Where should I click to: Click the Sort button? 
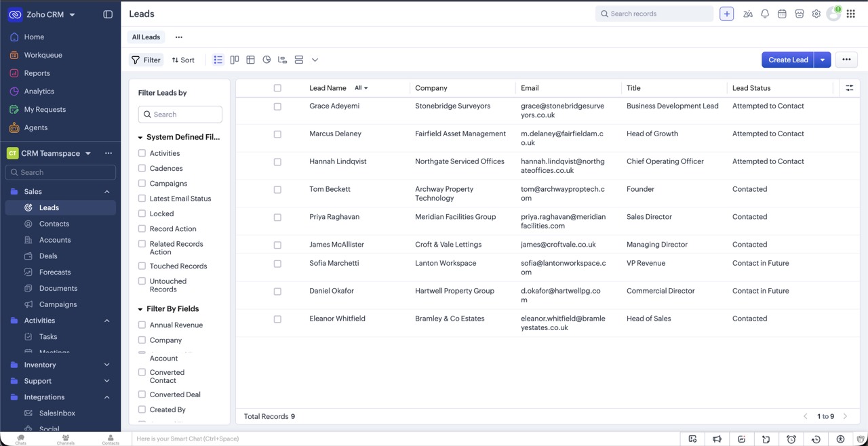(x=183, y=60)
